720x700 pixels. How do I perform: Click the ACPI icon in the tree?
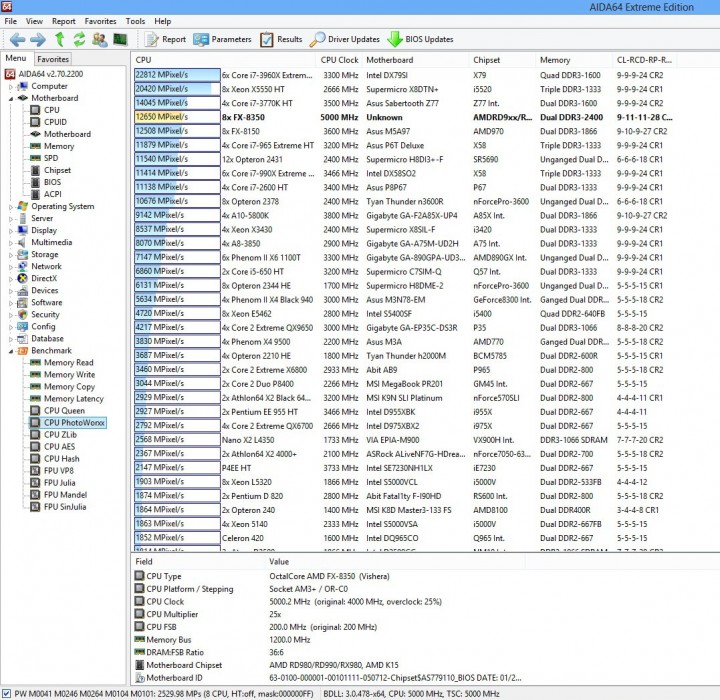(x=35, y=194)
